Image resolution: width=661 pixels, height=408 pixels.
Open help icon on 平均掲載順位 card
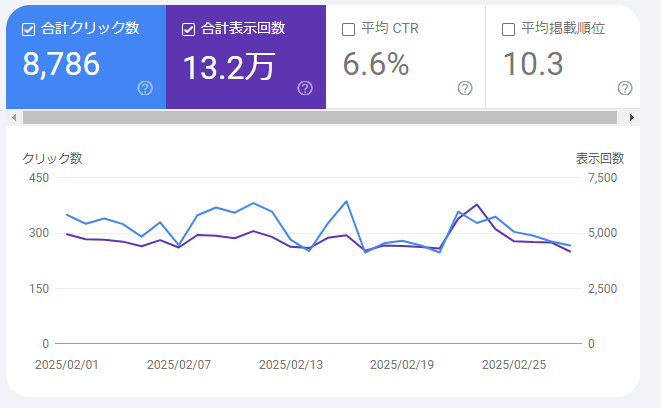[625, 88]
